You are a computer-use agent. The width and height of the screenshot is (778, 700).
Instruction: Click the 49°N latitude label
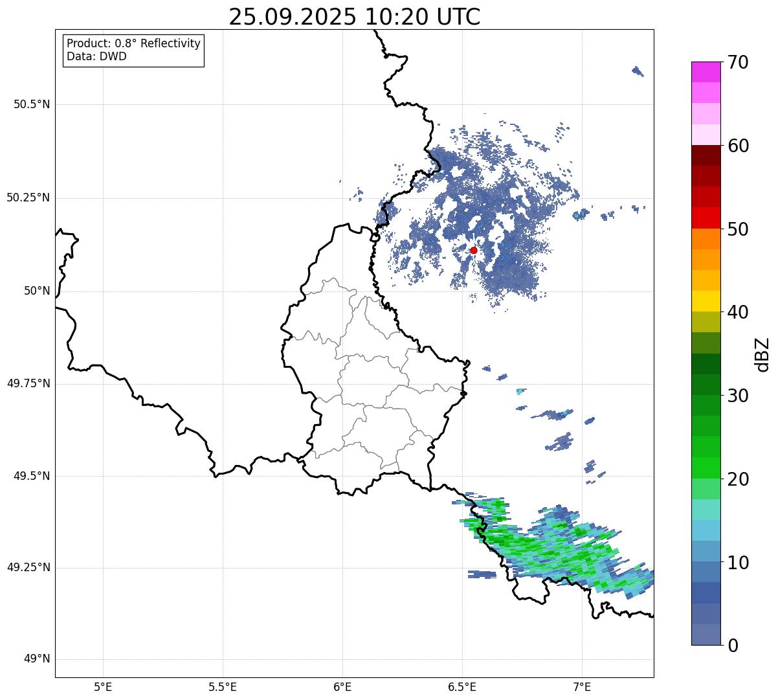click(37, 659)
